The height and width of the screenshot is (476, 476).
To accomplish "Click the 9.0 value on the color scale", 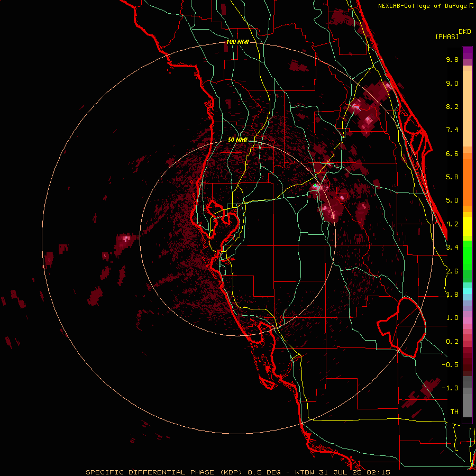I will (452, 83).
